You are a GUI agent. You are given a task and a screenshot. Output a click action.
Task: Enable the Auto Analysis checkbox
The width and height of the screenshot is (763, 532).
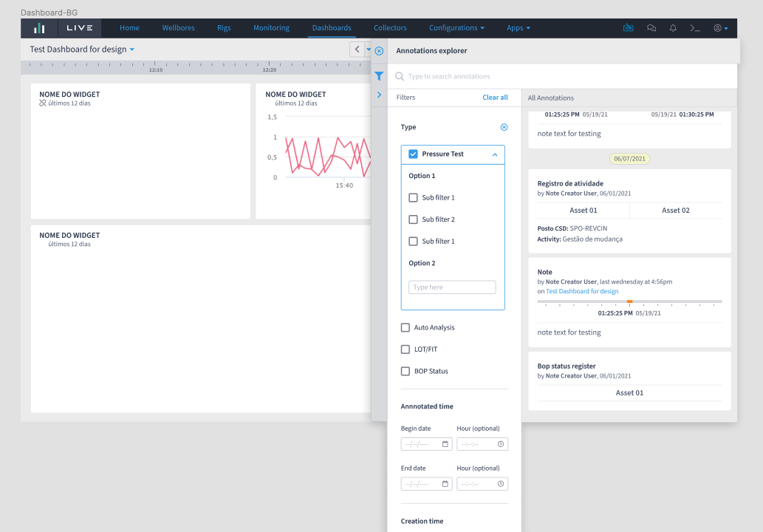(406, 327)
